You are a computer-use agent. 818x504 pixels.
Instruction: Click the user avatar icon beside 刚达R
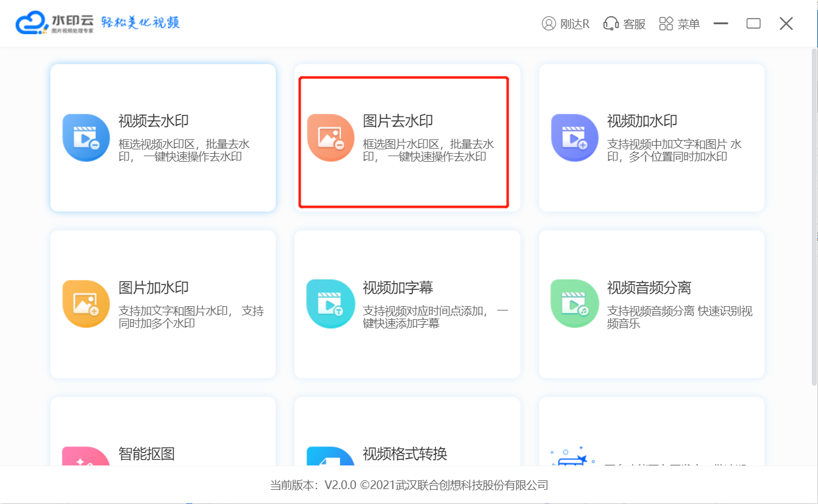(548, 24)
